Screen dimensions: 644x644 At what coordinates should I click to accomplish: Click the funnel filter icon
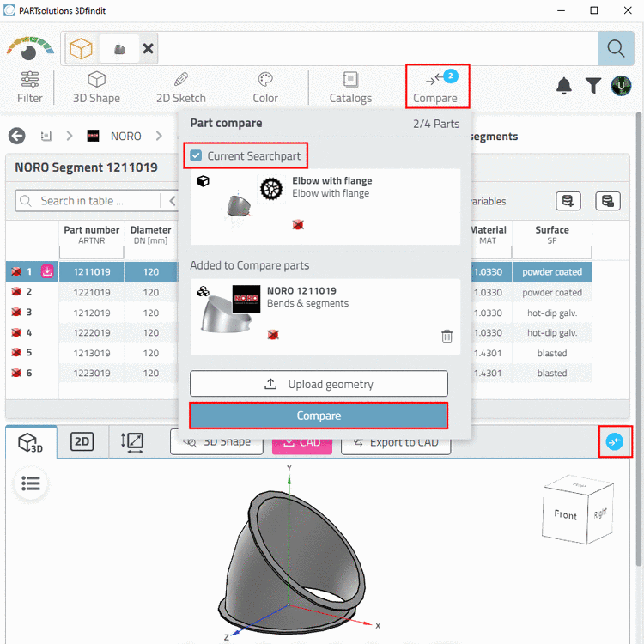592,86
